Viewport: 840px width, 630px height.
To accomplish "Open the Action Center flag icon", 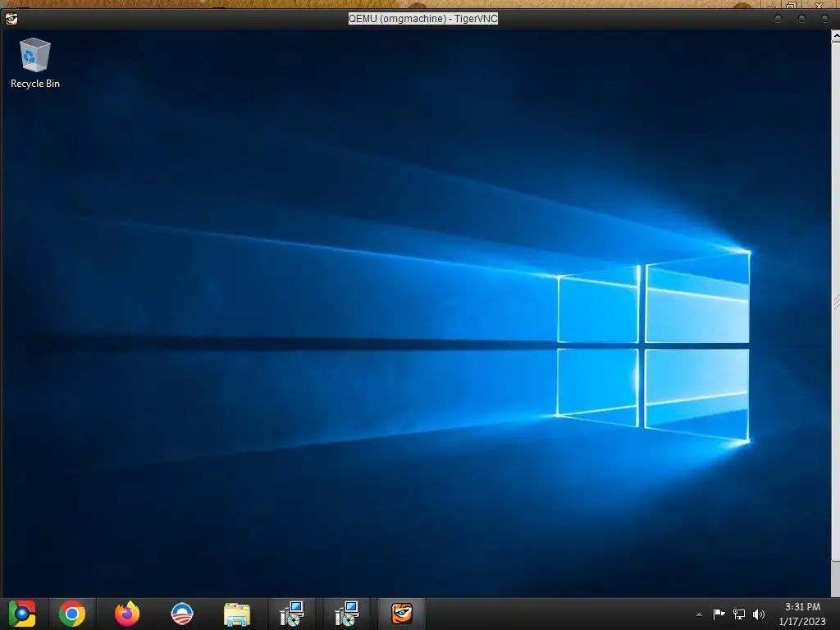I will coord(719,614).
